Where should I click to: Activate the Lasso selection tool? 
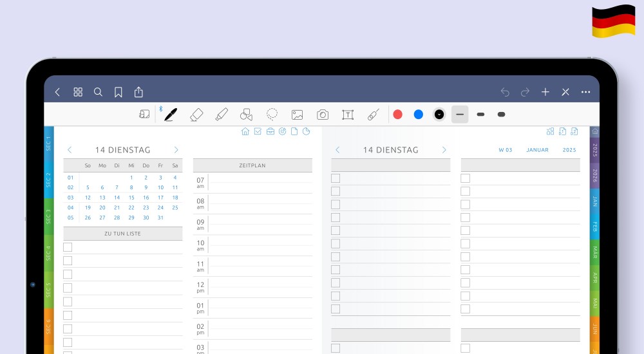click(272, 115)
